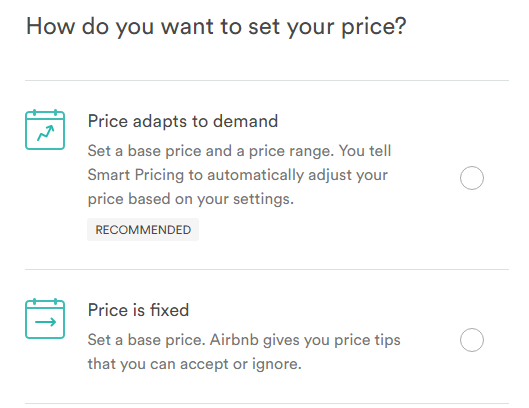Click the divider line below the heading
529x408 pixels.
(267, 80)
